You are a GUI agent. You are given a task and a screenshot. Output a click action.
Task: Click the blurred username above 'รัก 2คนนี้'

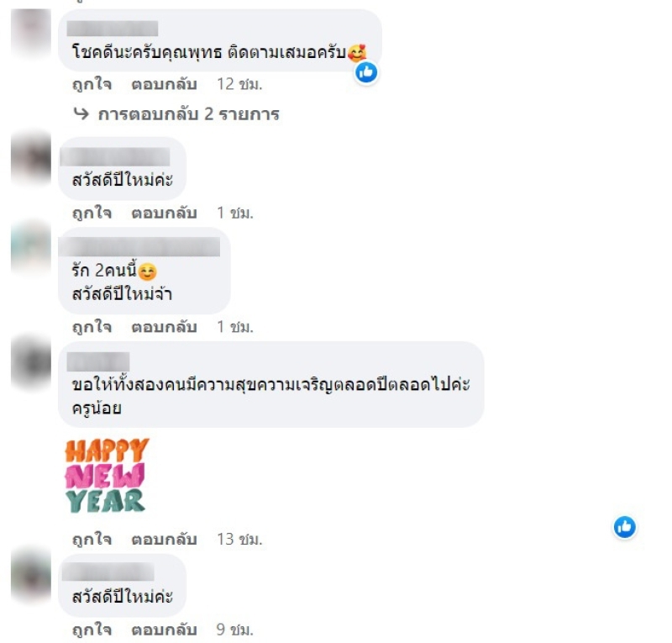tap(139, 246)
